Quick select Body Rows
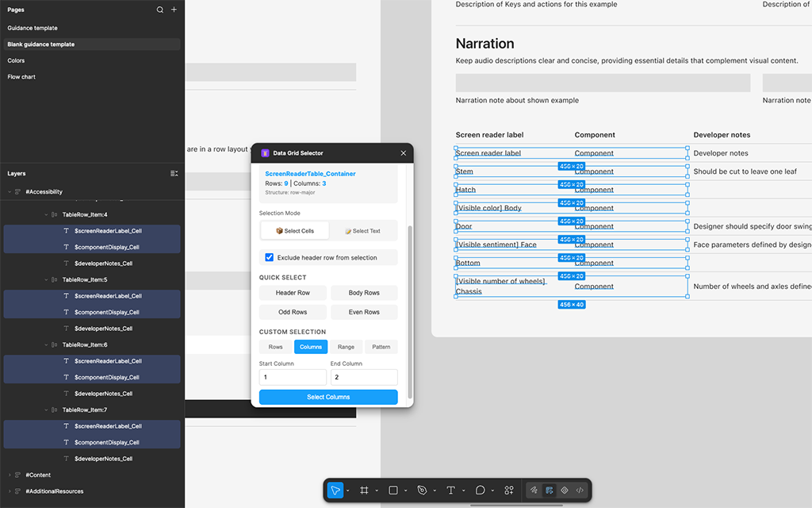The image size is (812, 508). click(x=364, y=293)
